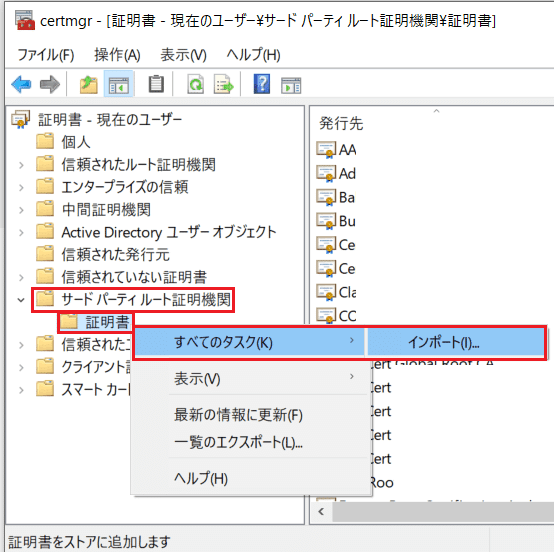The width and height of the screenshot is (554, 552).
Task: Select the Ba certificate icon
Action: pyautogui.click(x=326, y=197)
